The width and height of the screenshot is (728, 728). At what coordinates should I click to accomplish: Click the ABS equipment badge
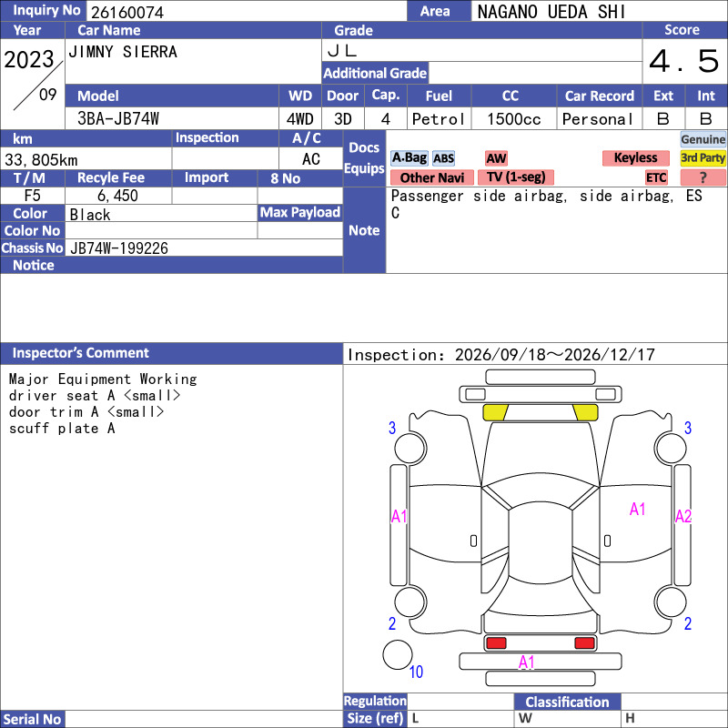(443, 158)
